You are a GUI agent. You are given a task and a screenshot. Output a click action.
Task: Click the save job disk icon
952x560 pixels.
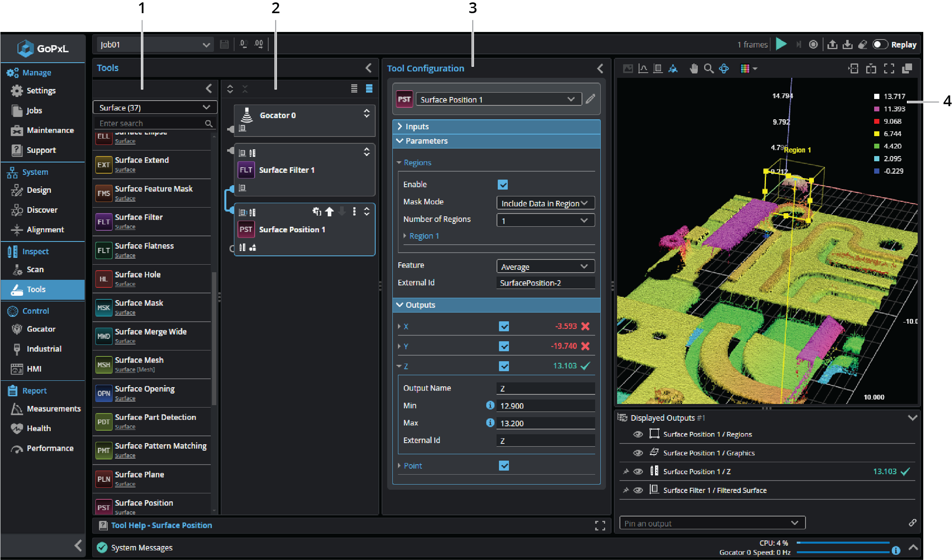[224, 45]
